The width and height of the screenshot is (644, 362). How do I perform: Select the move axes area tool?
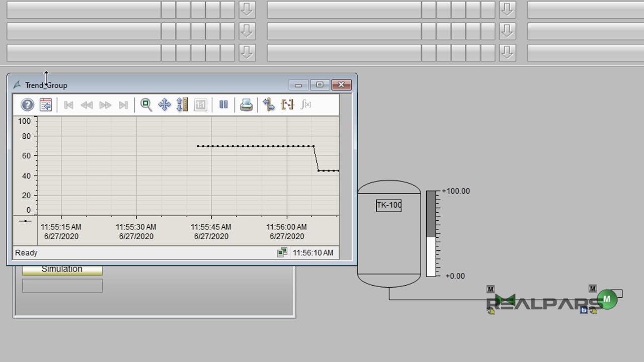182,105
